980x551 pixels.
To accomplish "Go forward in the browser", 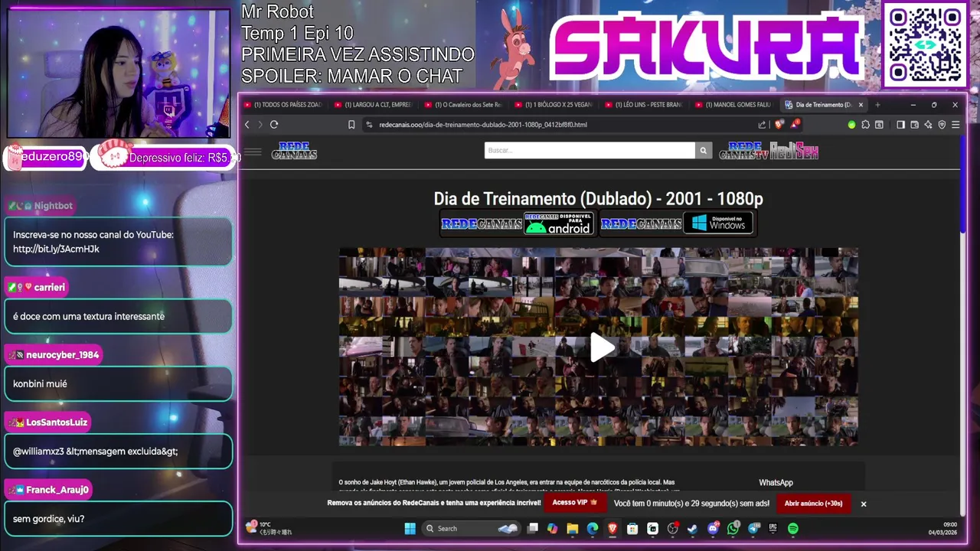I will 260,125.
